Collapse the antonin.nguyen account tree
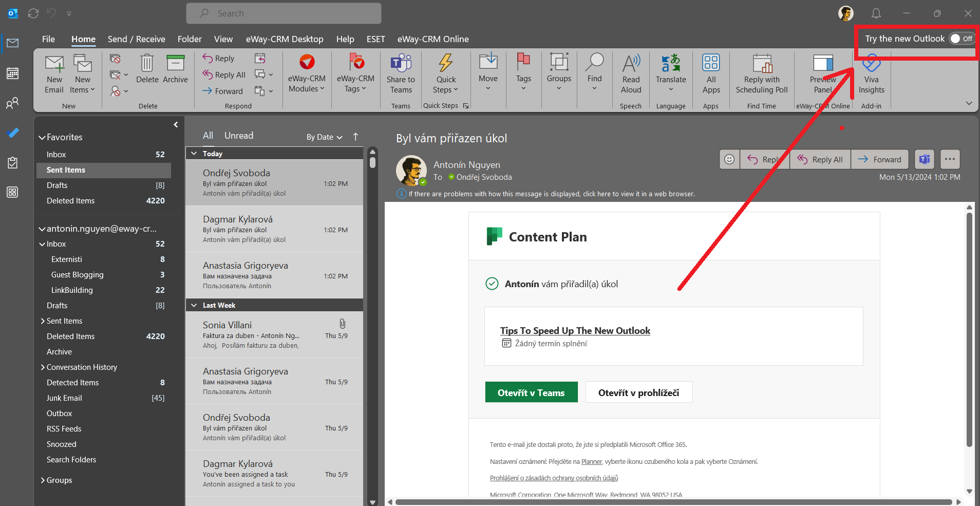 tap(42, 229)
